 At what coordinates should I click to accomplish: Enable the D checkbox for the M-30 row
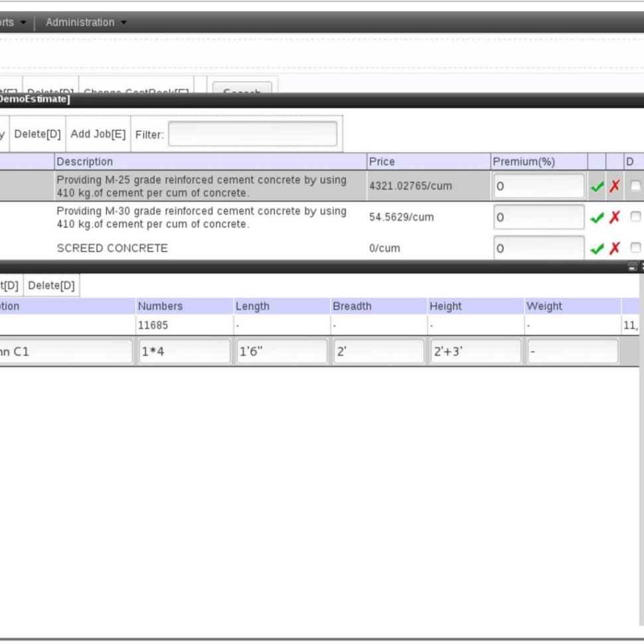pyautogui.click(x=635, y=216)
